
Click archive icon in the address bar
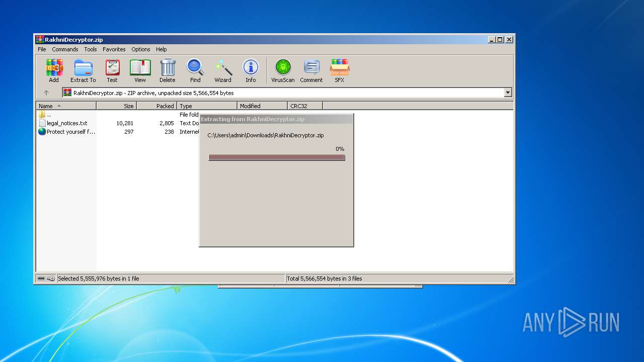pos(67,93)
